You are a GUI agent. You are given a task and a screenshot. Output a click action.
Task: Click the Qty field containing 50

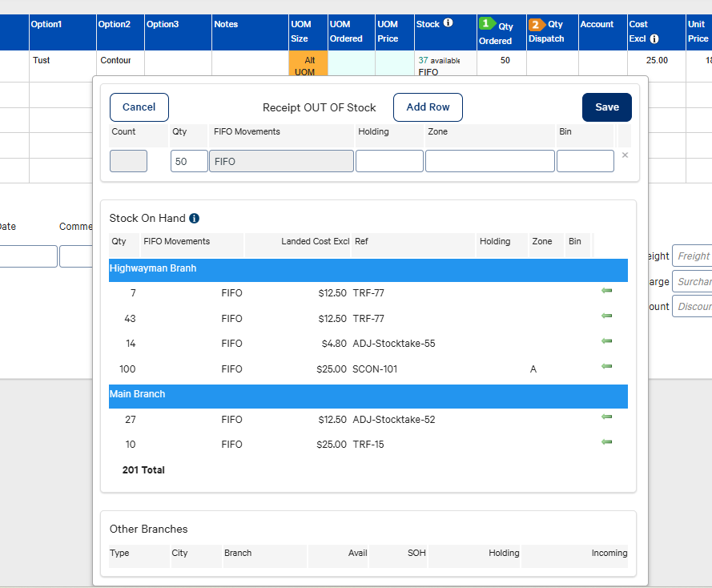click(189, 161)
